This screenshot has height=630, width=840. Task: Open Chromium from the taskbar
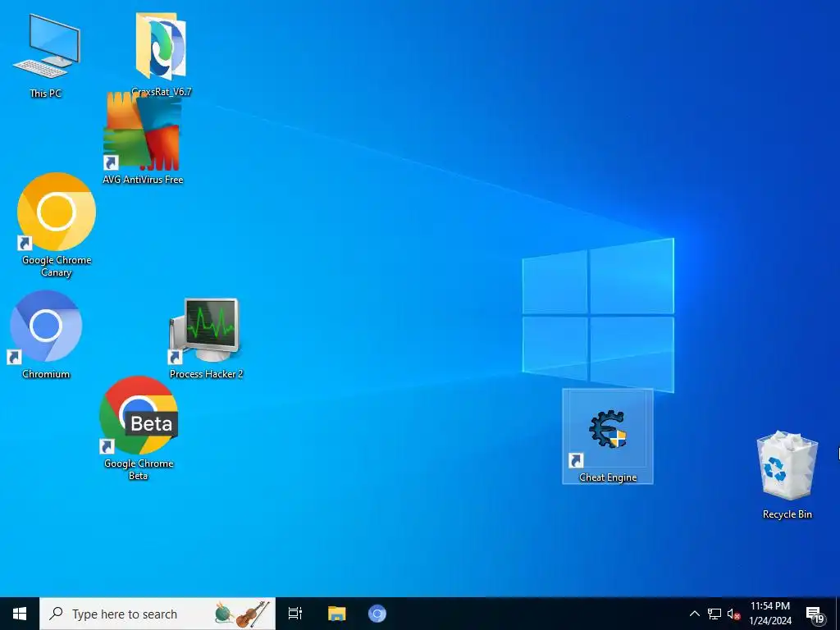(x=377, y=614)
